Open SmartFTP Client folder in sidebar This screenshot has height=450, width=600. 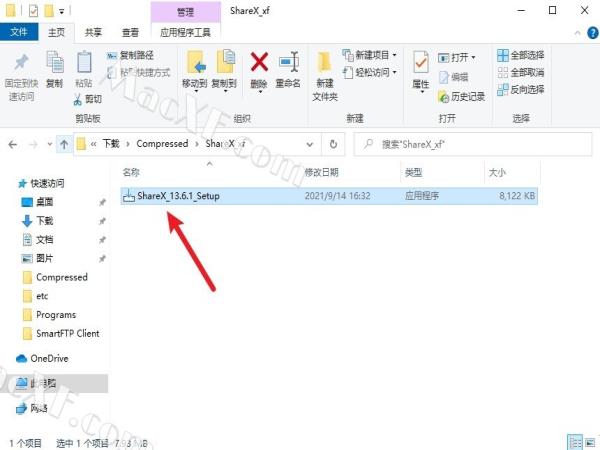[61, 333]
